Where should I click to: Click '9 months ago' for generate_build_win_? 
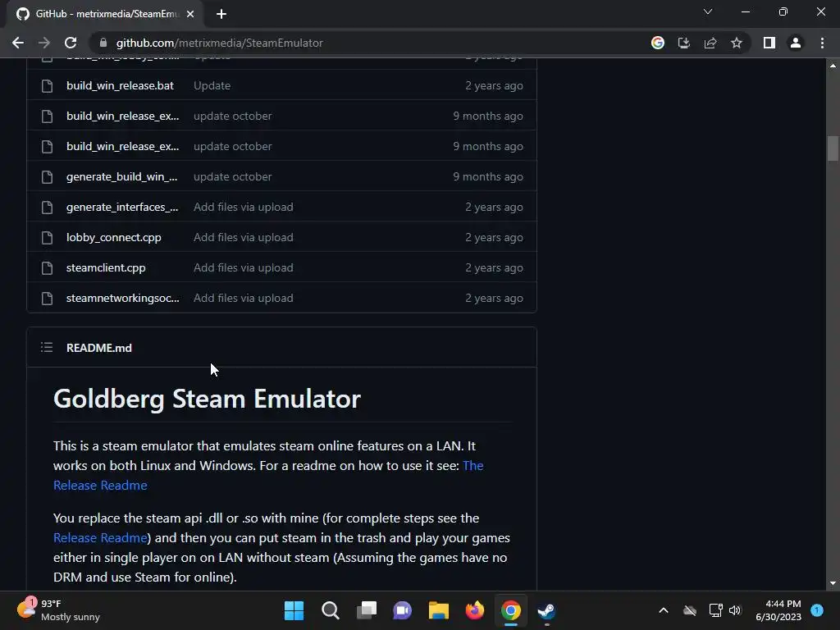tap(488, 177)
